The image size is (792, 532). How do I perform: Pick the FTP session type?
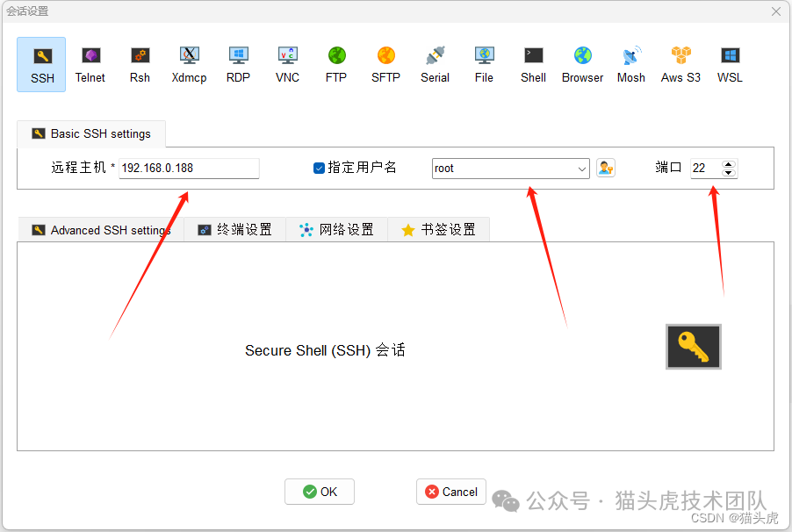tap(336, 64)
